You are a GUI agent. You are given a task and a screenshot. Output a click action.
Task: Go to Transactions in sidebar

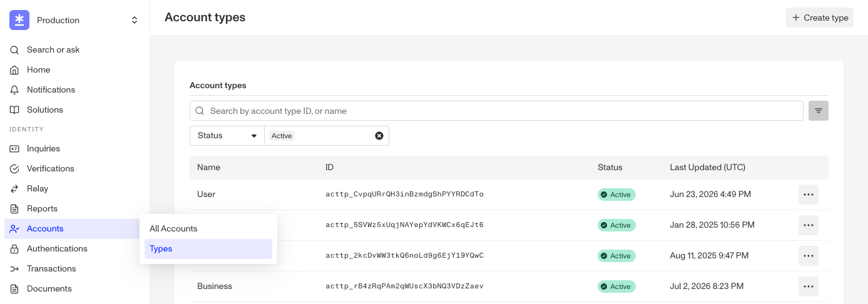point(74,269)
